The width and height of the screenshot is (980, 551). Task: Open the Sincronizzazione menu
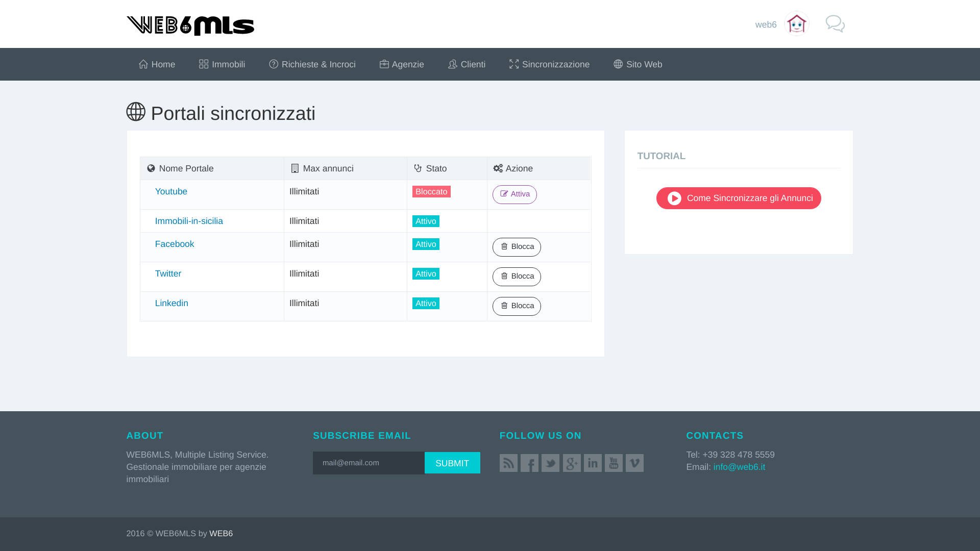click(549, 64)
